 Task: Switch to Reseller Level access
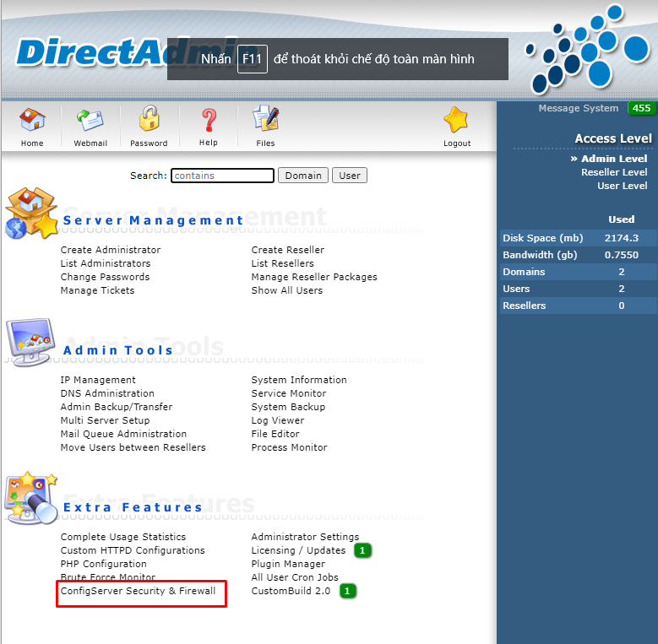point(614,172)
